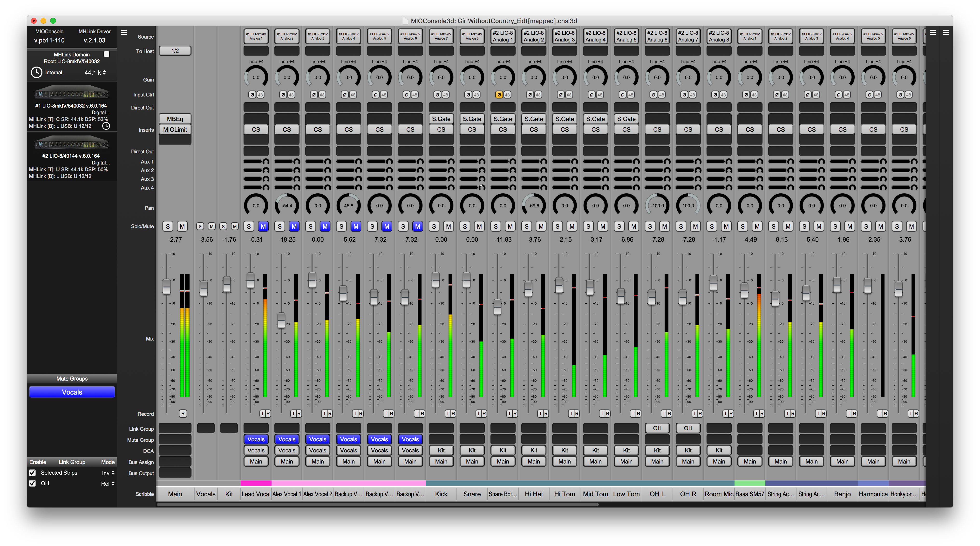This screenshot has width=980, height=546.
Task: Record-arm the Kick channel
Action: (453, 414)
